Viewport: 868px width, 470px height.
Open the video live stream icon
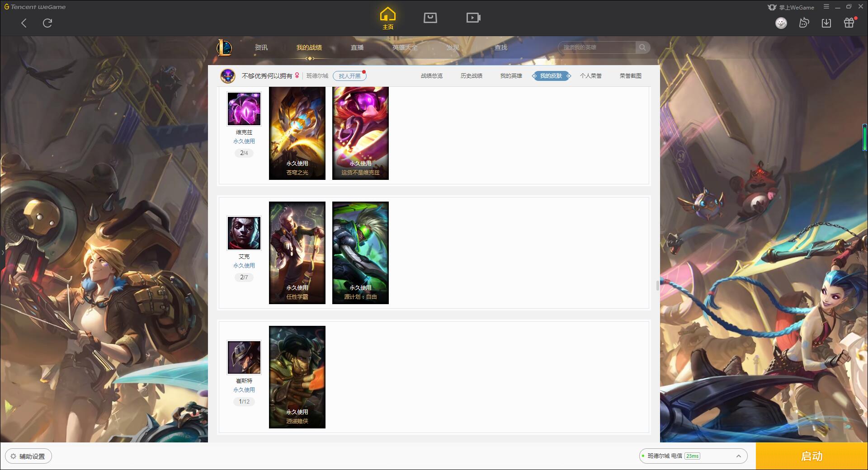473,18
